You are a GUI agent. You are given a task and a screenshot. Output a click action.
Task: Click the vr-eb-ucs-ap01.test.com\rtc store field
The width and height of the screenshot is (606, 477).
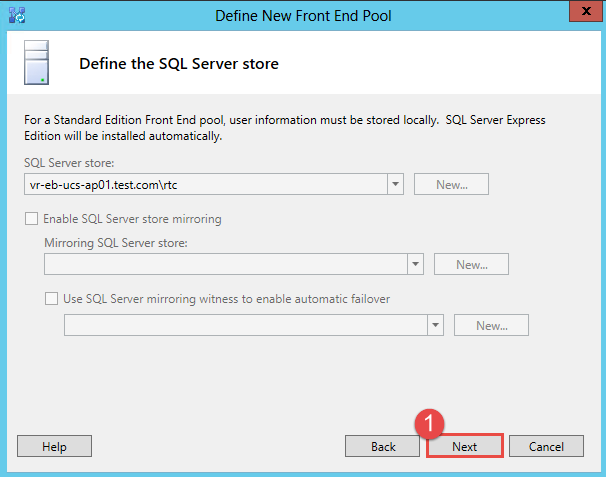coord(204,184)
